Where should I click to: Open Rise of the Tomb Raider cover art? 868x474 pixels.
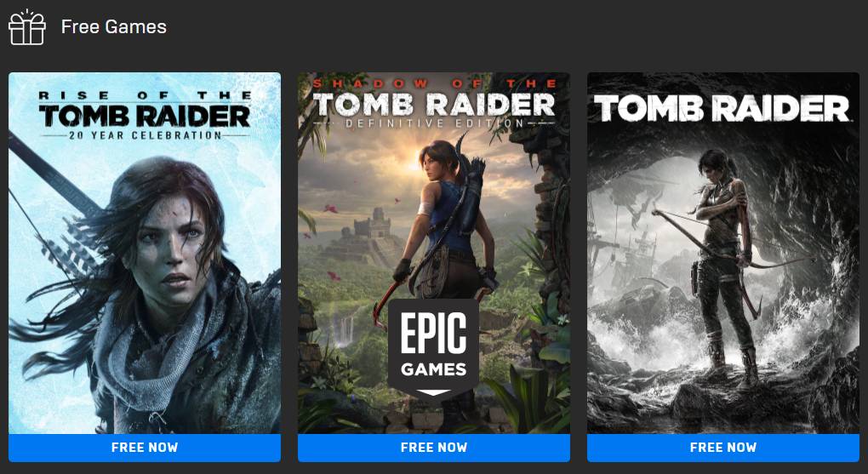145,253
